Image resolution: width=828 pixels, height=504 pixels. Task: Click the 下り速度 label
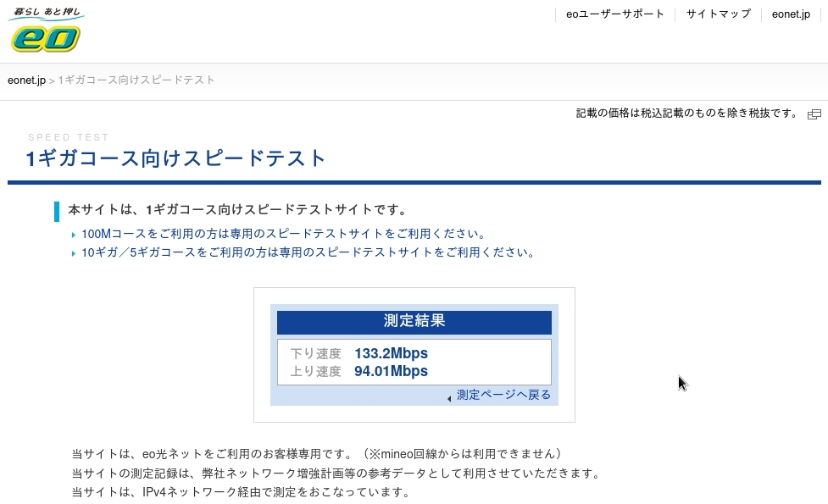(315, 353)
